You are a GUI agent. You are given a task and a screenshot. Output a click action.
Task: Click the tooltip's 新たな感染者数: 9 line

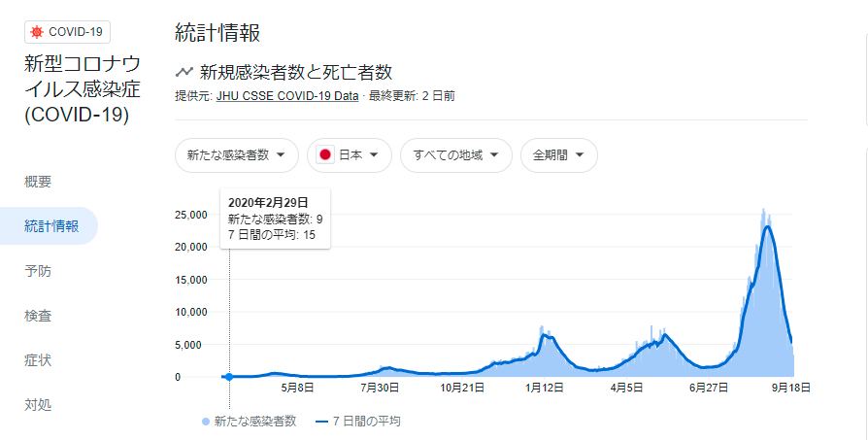coord(275,220)
